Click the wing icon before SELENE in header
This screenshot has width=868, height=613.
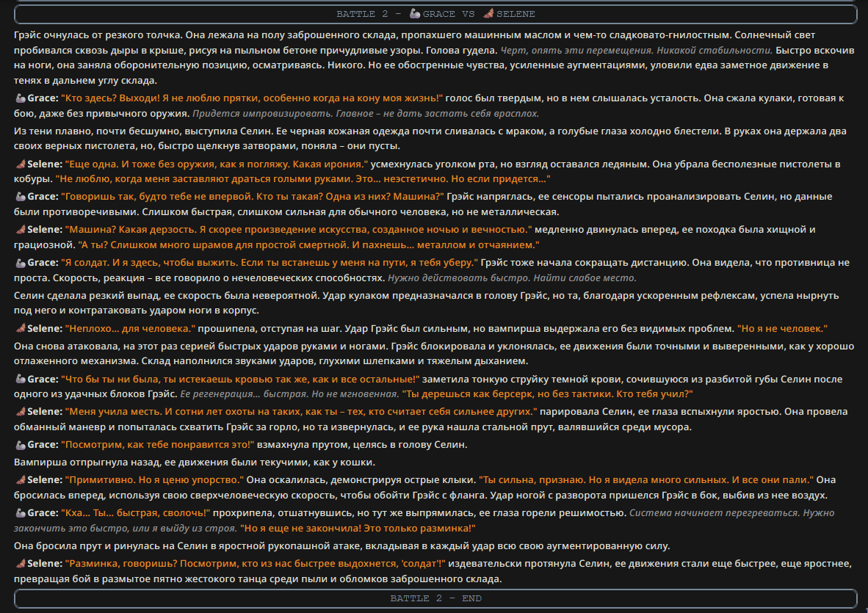[488, 14]
